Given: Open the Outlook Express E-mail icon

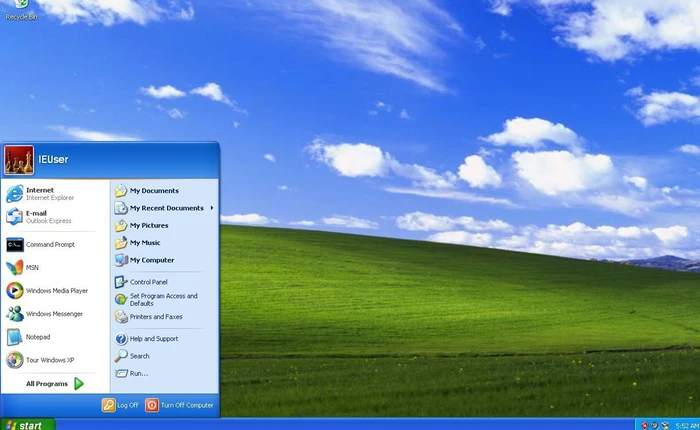Looking at the screenshot, I should point(14,217).
